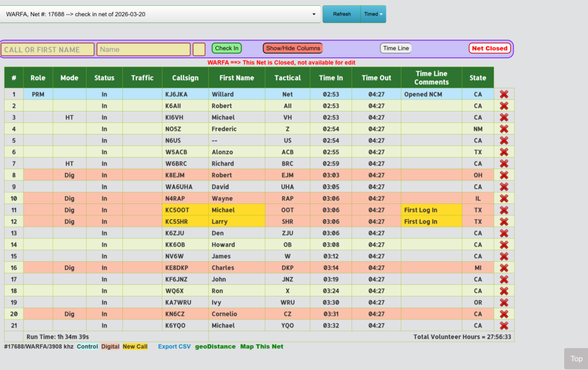Image resolution: width=588 pixels, height=370 pixels.
Task: Click red X for N05Z Frederic
Action: [x=504, y=129]
